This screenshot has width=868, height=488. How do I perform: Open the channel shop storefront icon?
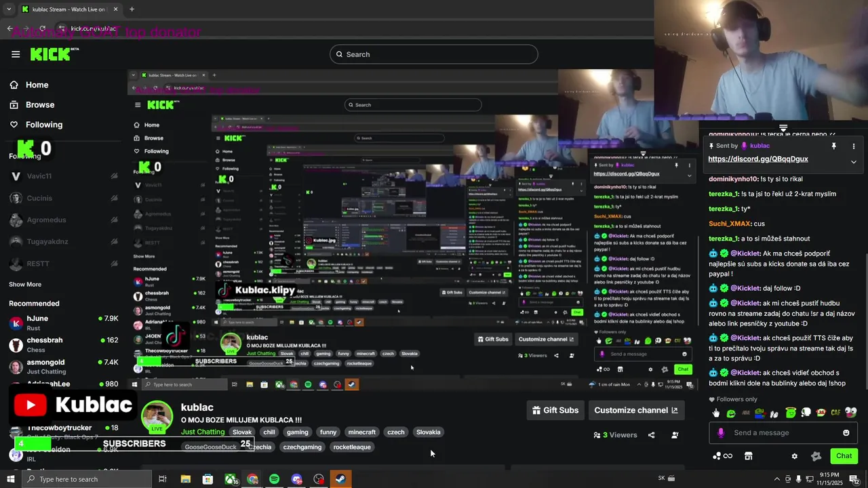point(749,456)
